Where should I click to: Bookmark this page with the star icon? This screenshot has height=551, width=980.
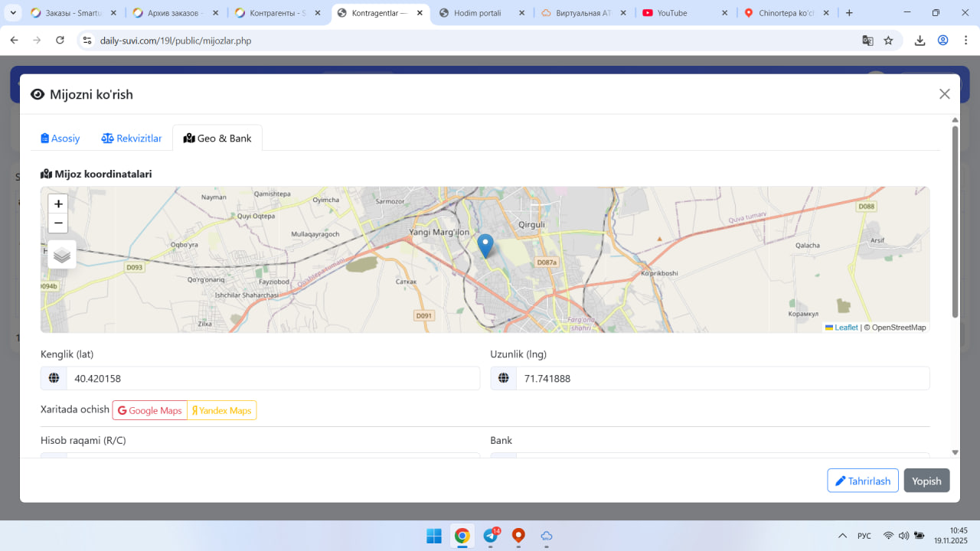click(888, 41)
